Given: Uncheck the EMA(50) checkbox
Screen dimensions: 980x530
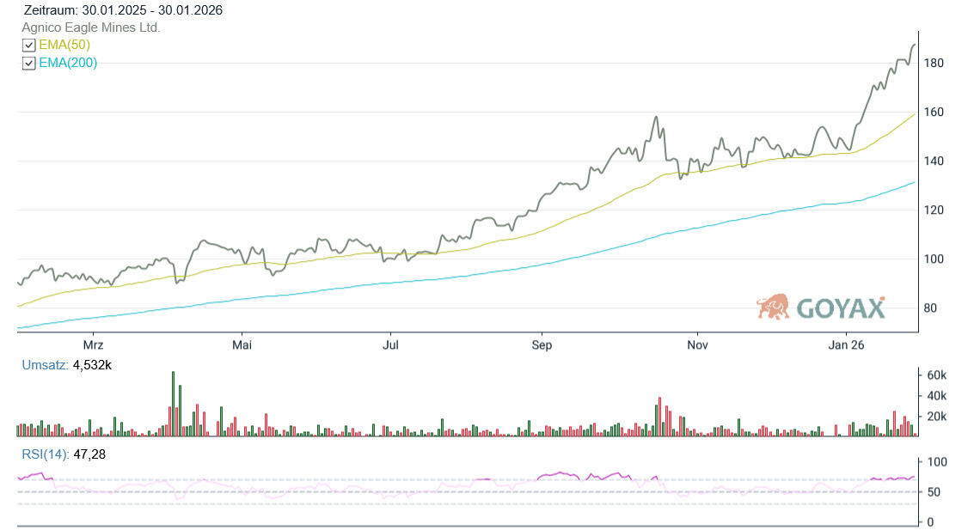Looking at the screenshot, I should 29,46.
